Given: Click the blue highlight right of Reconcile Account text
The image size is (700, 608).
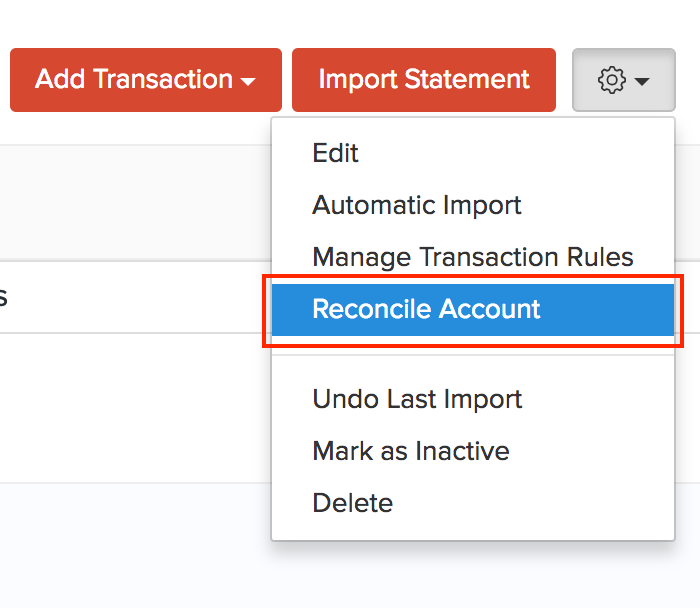Looking at the screenshot, I should coord(610,309).
